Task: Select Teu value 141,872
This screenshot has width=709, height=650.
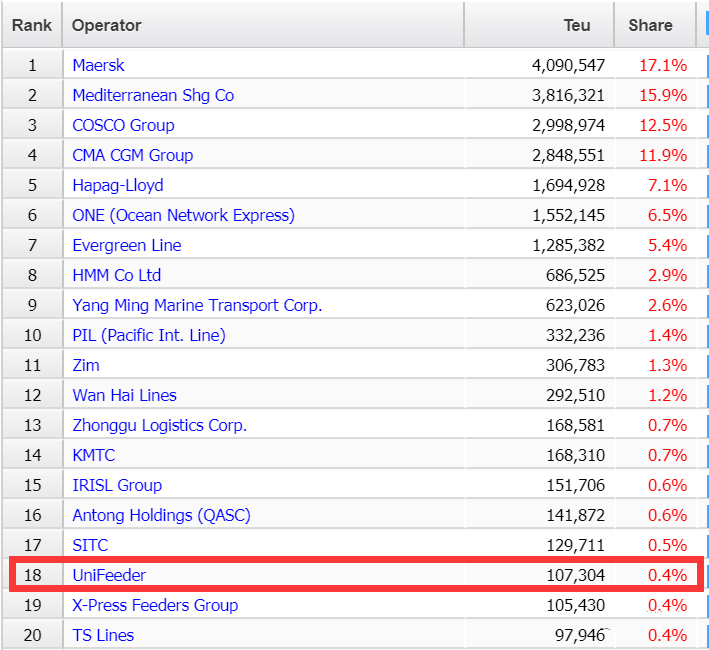Action: 575,515
